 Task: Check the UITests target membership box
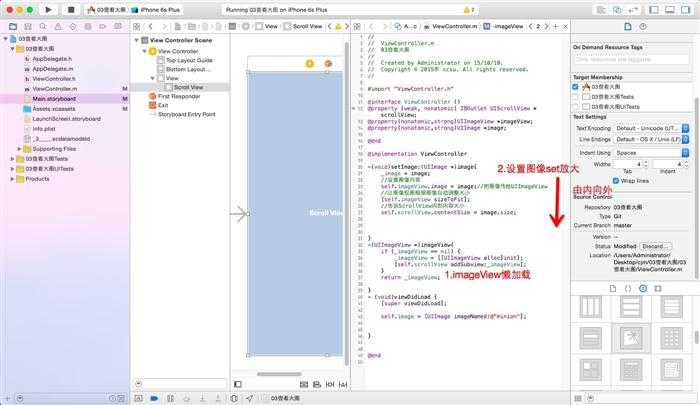(576, 105)
